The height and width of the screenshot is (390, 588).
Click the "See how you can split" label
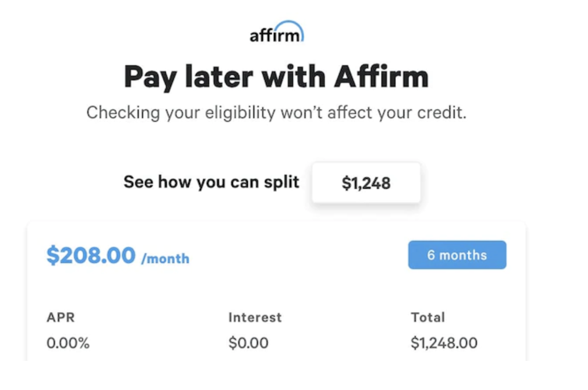(x=211, y=182)
